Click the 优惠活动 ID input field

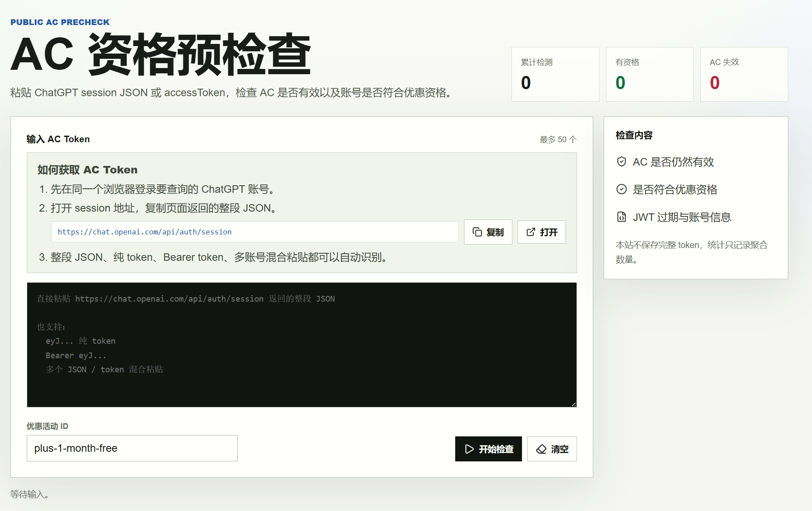132,448
